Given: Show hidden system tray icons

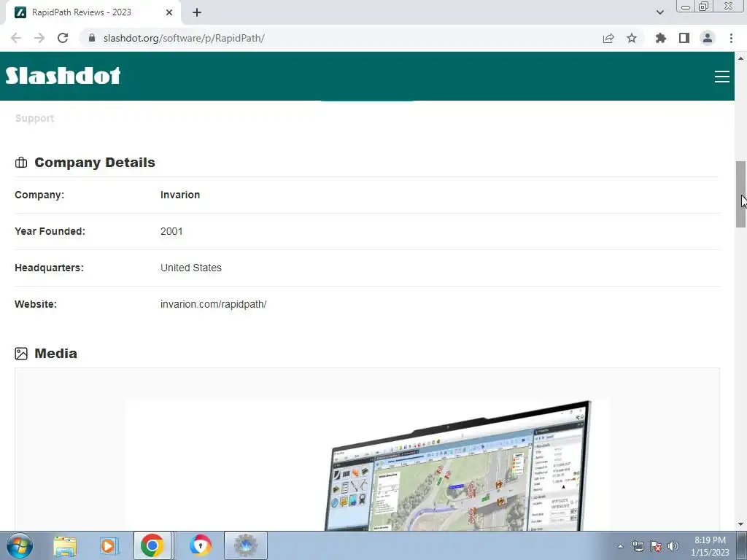Looking at the screenshot, I should [x=620, y=546].
